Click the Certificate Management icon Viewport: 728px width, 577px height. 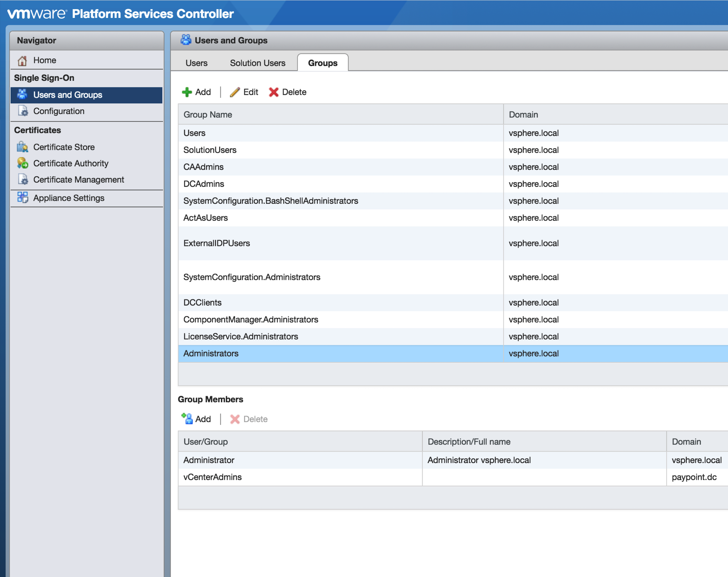(22, 180)
